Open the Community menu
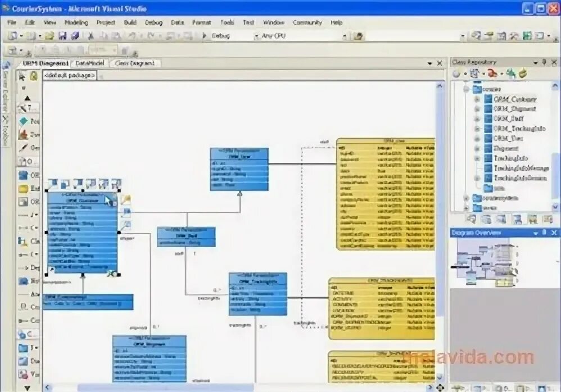The image size is (561, 392). coord(307,22)
